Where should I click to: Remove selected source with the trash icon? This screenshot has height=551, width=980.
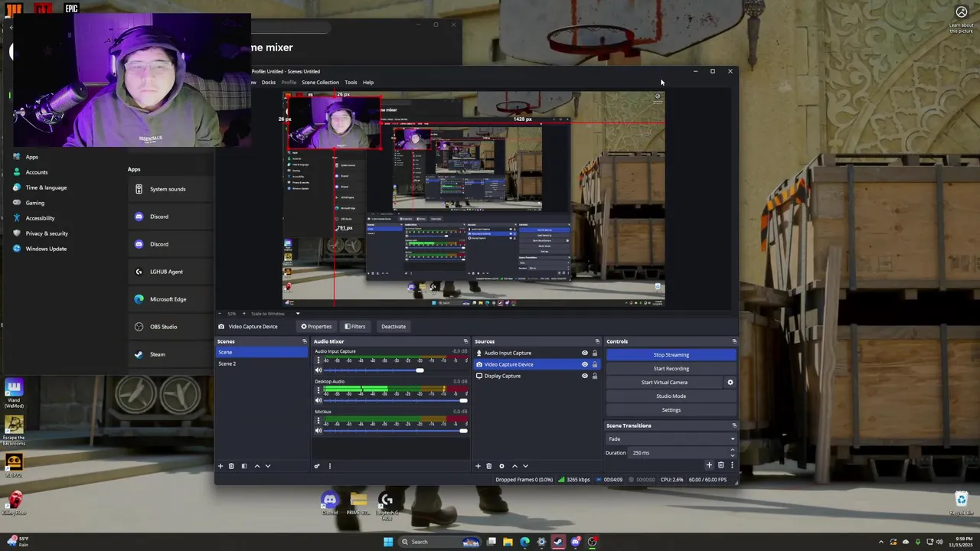click(x=489, y=466)
